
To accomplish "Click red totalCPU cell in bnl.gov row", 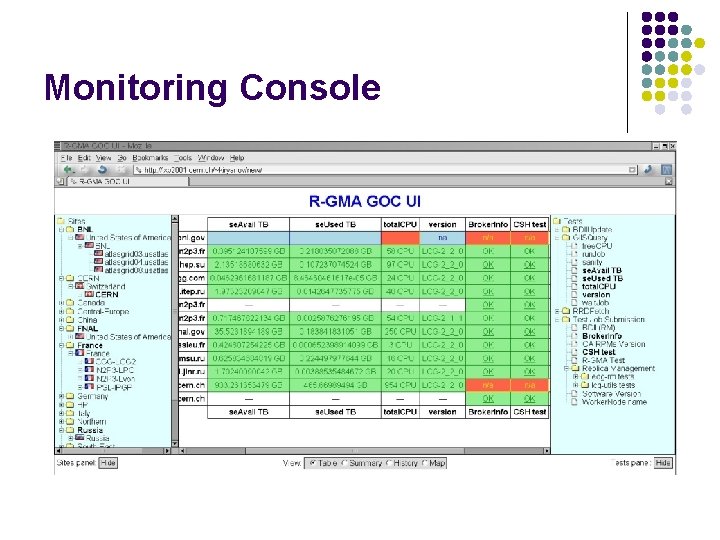I will coord(400,238).
